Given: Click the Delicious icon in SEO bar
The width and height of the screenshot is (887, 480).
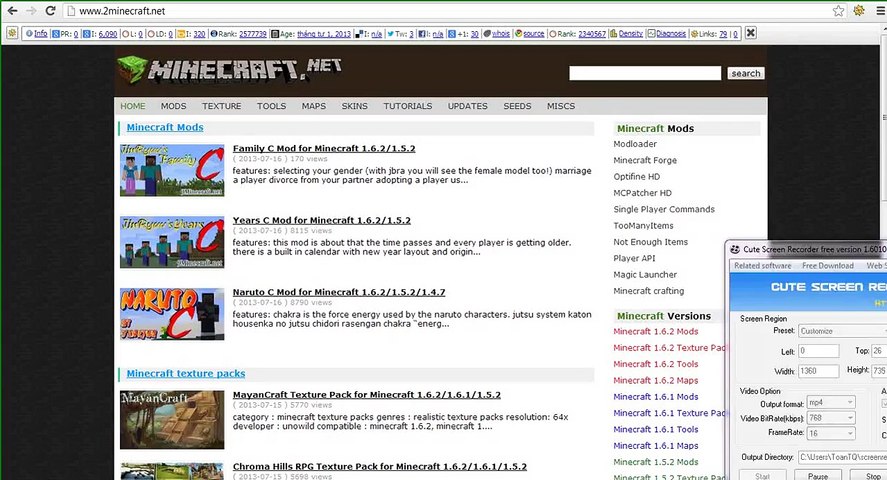Looking at the screenshot, I should (x=359, y=34).
